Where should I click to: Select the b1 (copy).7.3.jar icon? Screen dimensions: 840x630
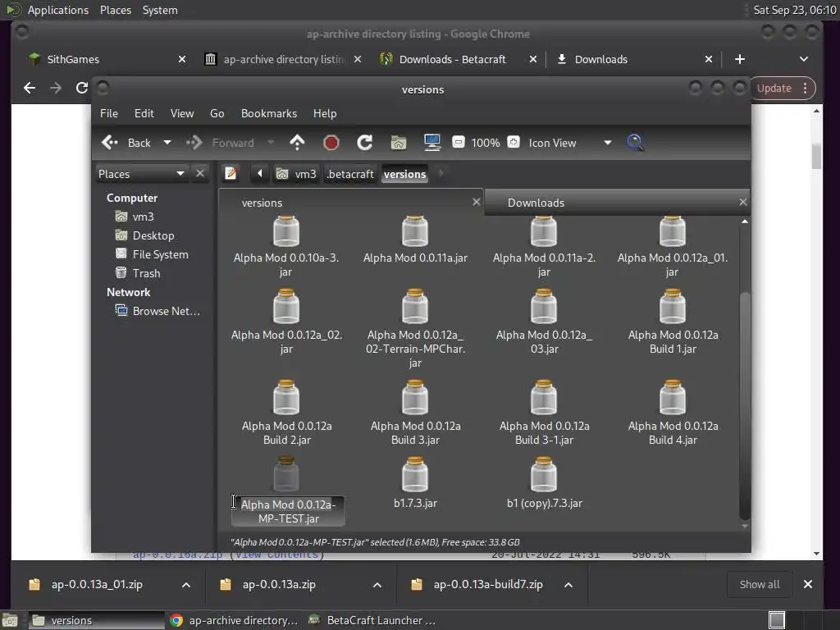point(544,475)
